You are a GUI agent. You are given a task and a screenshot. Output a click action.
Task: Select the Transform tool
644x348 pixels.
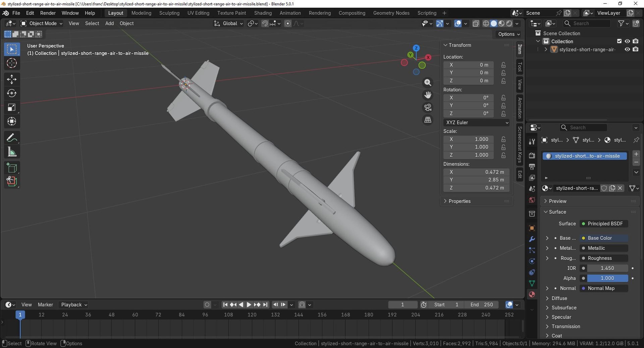(x=12, y=121)
